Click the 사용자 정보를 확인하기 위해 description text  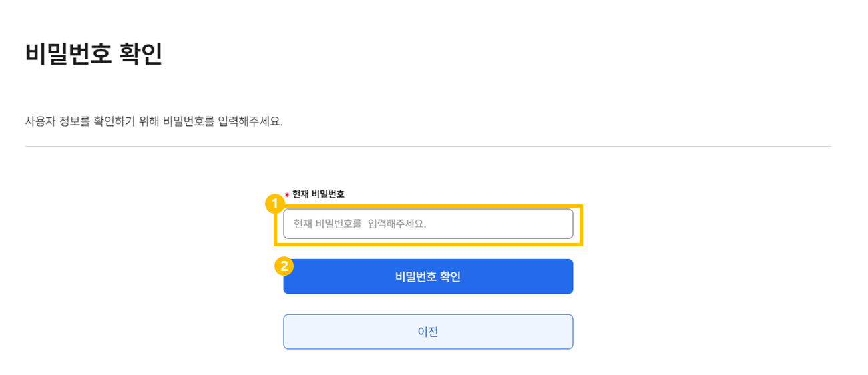[154, 123]
